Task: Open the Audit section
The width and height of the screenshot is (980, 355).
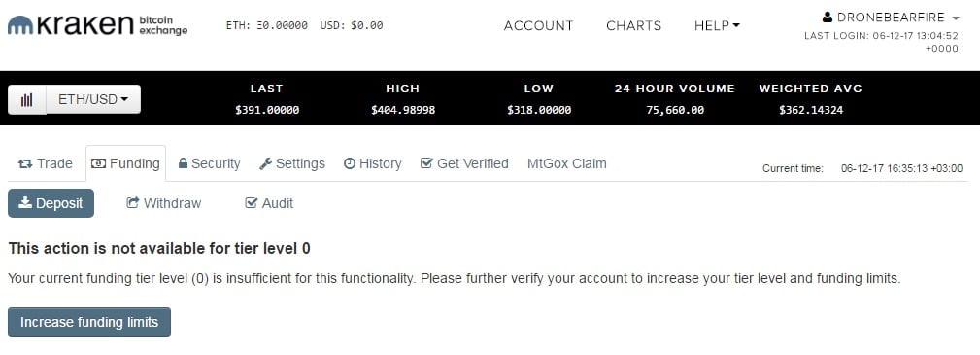Action: (x=269, y=203)
